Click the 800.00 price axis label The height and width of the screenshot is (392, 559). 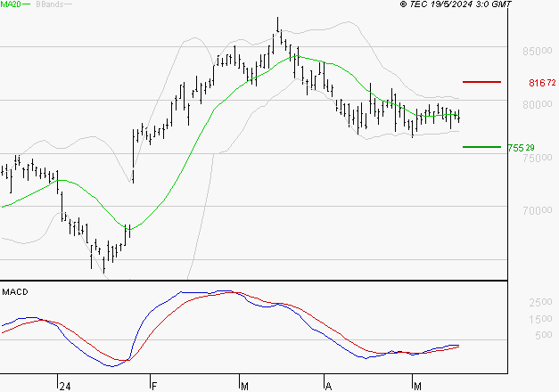pos(538,104)
